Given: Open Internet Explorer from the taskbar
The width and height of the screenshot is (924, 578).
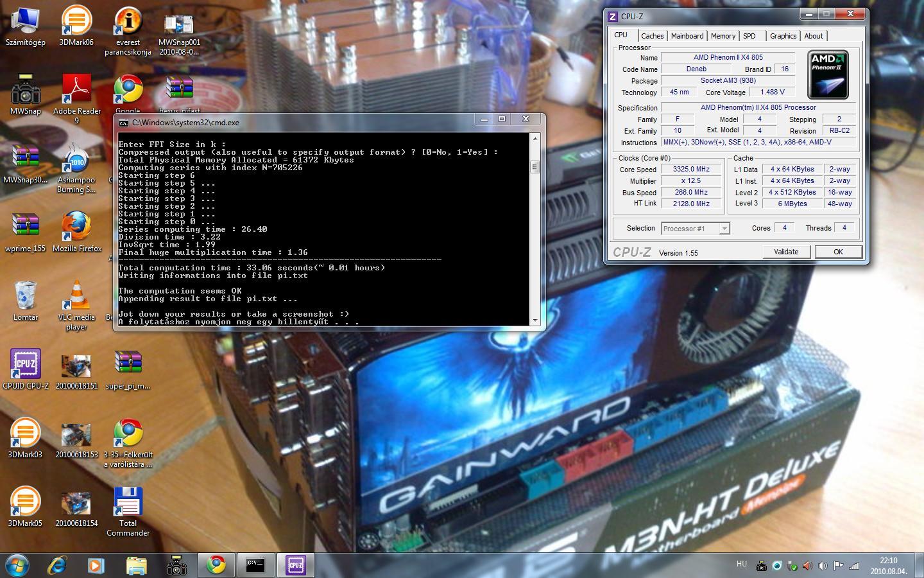Looking at the screenshot, I should [57, 565].
